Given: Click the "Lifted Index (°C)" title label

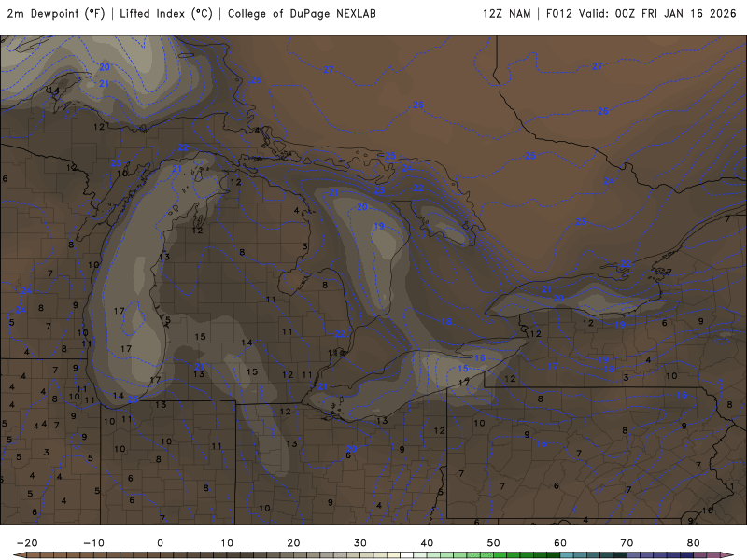Looking at the screenshot, I should tap(166, 13).
